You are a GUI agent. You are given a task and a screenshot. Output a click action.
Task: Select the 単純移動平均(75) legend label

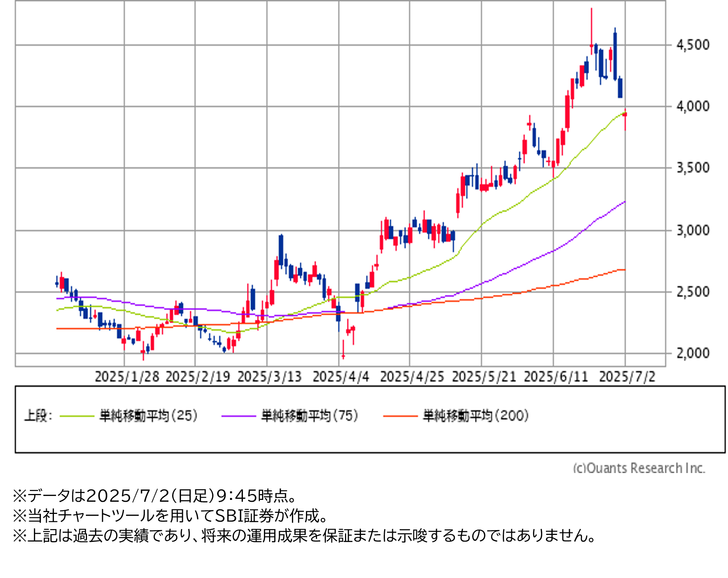[310, 416]
